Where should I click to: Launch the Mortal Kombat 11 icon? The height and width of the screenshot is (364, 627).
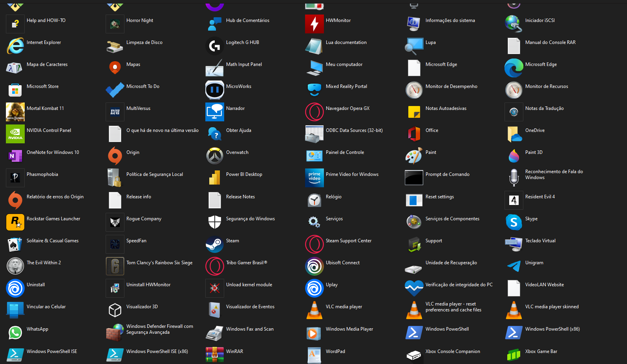coord(15,112)
